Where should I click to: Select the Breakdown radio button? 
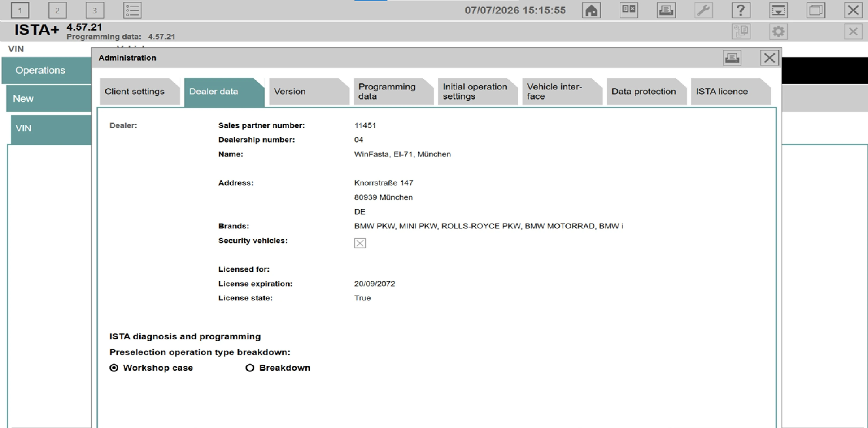point(250,368)
